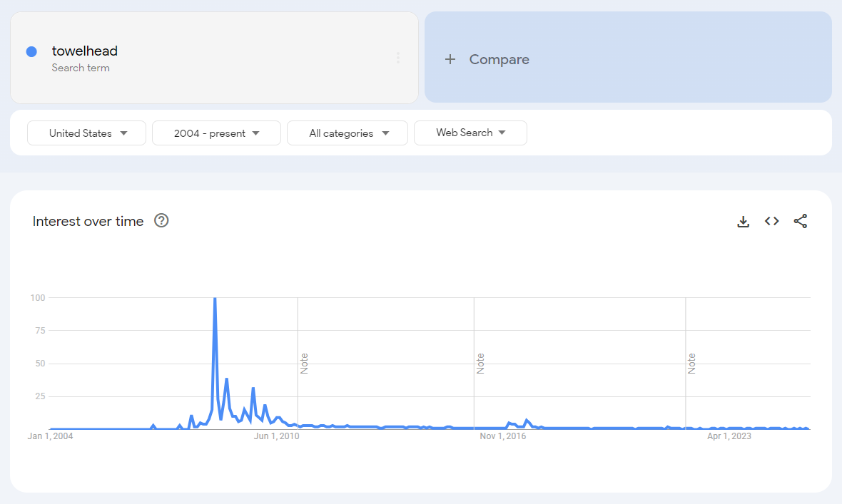
Task: Click the Apr 1, 2023 axis label
Action: 729,436
